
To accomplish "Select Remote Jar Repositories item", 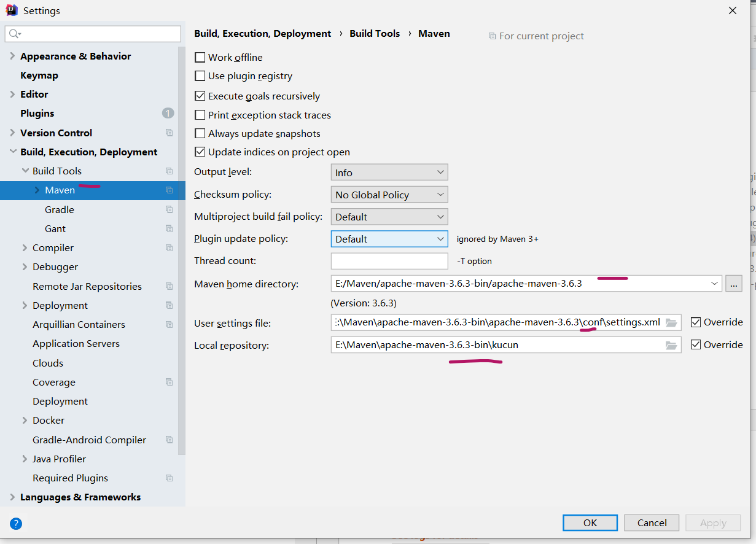I will pos(87,286).
